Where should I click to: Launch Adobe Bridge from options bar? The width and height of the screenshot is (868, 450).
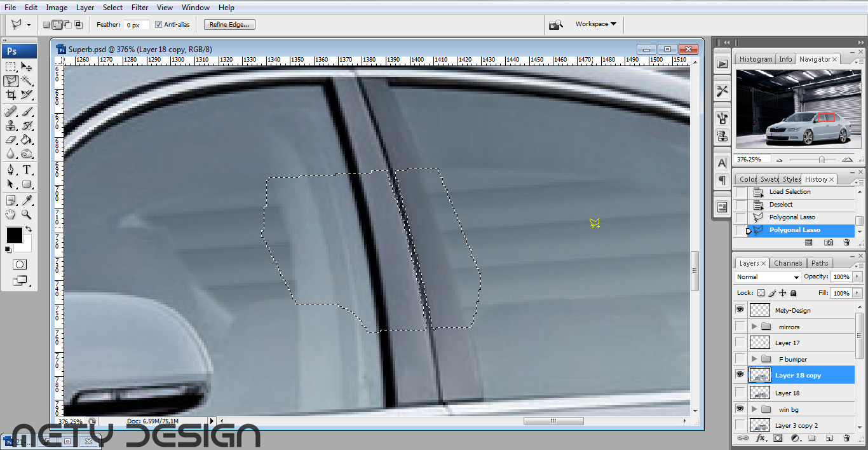(x=555, y=25)
